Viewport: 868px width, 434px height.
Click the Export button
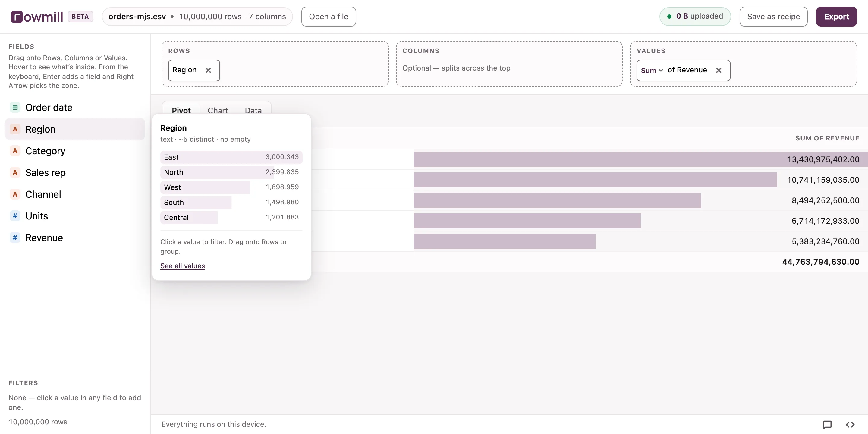point(836,17)
